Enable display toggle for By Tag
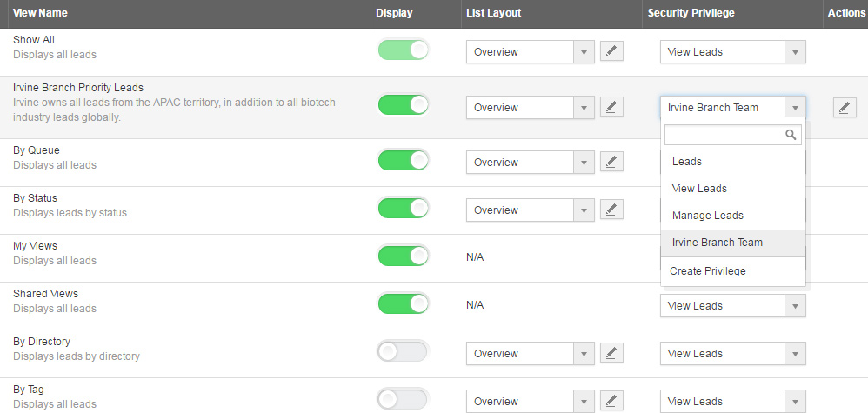 click(404, 400)
